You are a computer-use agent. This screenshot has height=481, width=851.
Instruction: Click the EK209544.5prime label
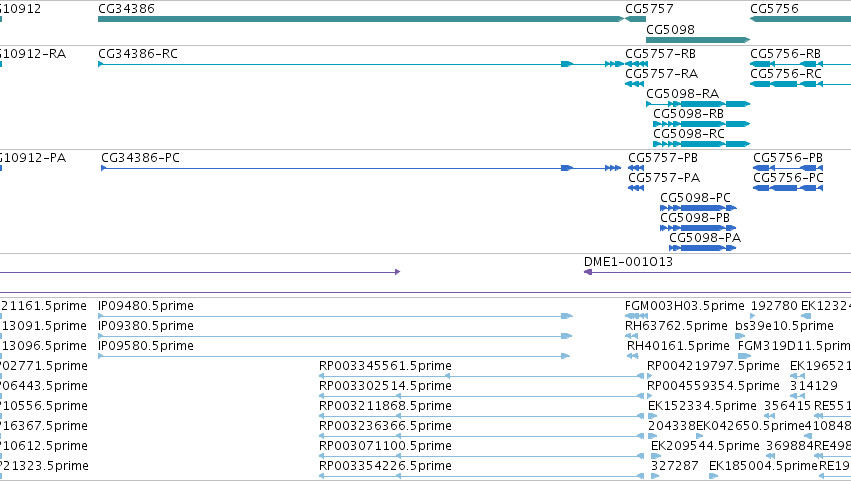tap(706, 446)
